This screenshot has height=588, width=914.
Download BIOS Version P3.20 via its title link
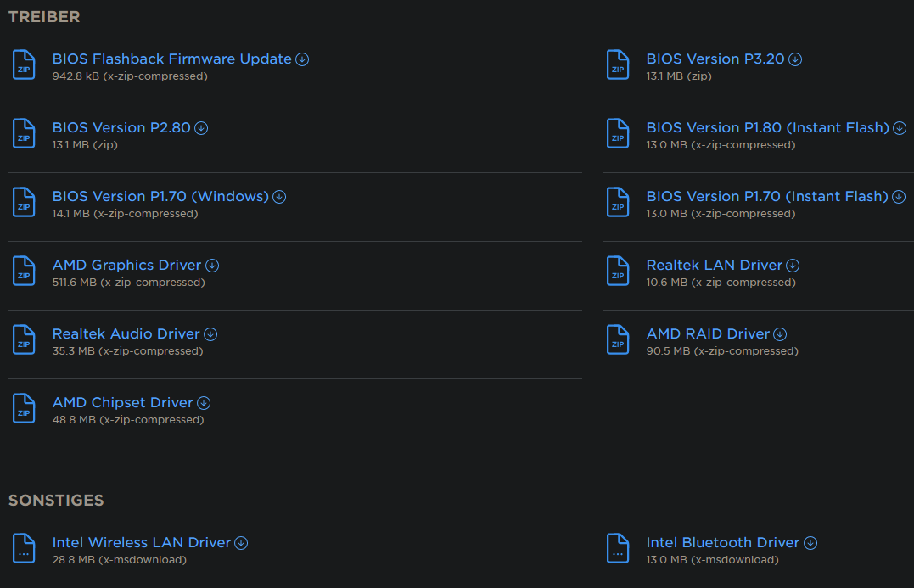coord(715,59)
